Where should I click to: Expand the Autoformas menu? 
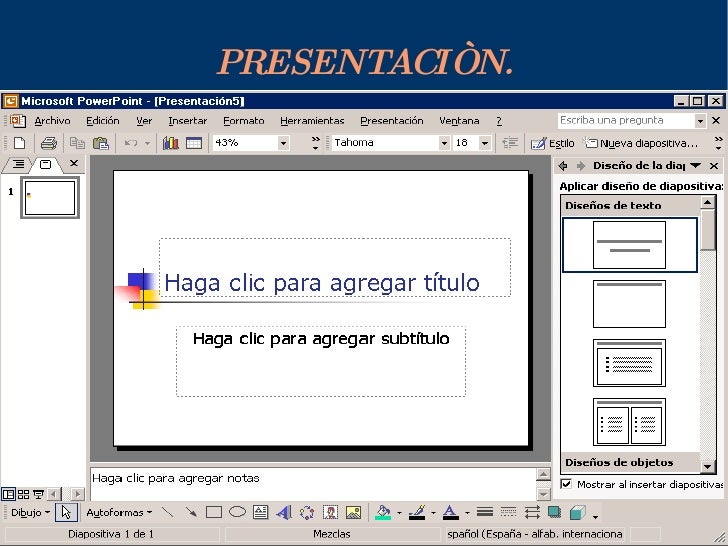[x=119, y=512]
